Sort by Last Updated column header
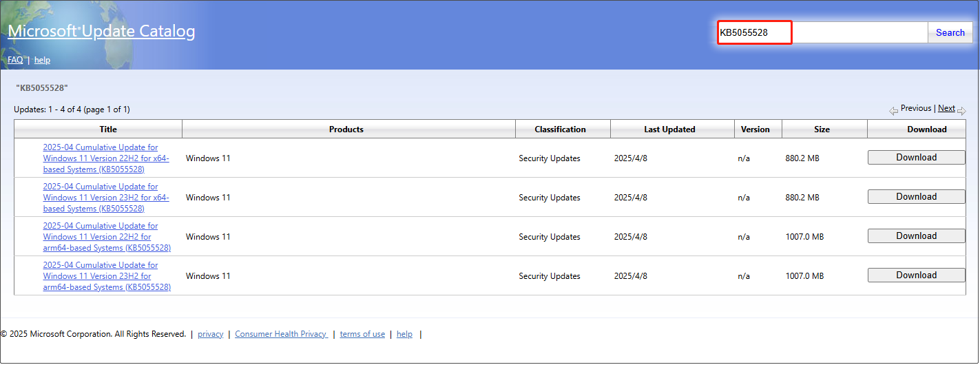The image size is (980, 365). pos(669,129)
